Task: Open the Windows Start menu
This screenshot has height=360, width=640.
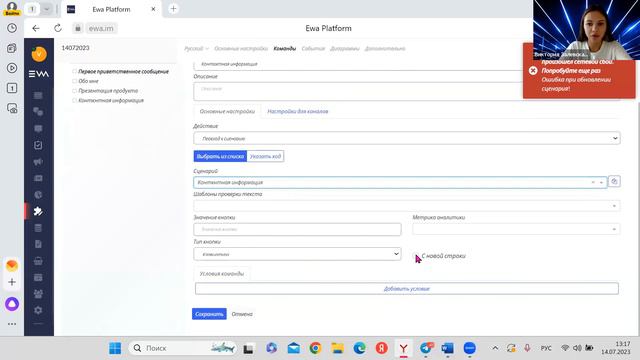Action: coord(115,348)
